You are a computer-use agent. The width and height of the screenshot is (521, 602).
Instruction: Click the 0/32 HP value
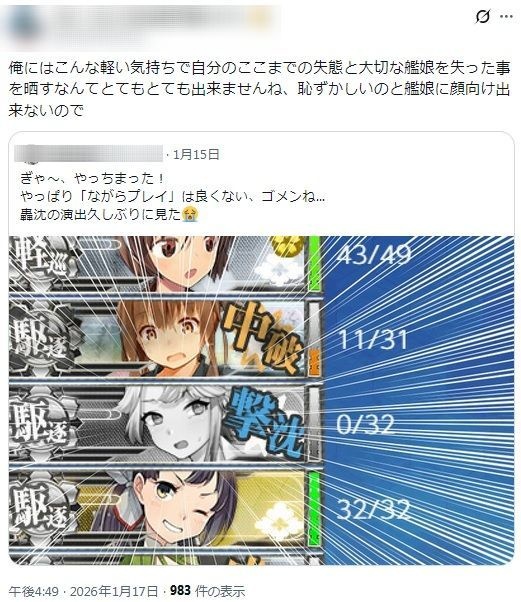tap(365, 424)
